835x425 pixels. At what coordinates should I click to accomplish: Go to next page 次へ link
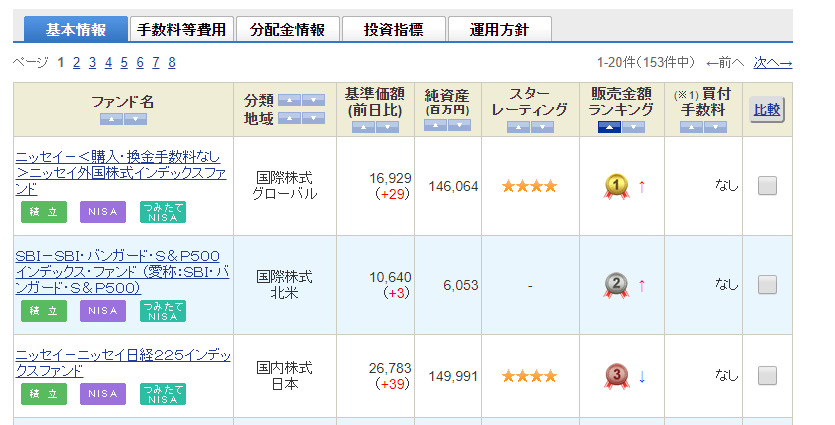tap(773, 63)
